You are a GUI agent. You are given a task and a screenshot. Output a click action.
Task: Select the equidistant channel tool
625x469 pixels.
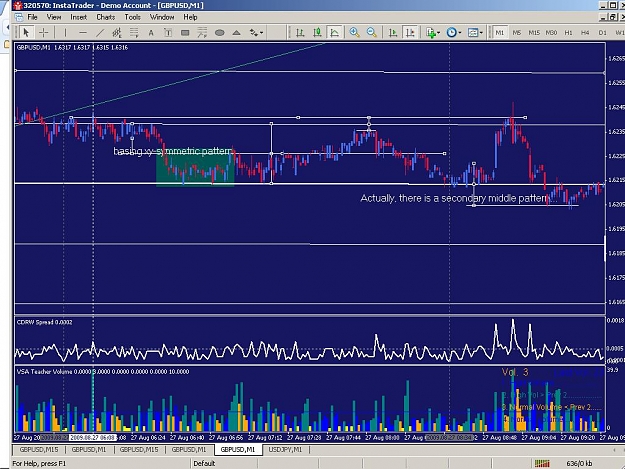click(117, 33)
